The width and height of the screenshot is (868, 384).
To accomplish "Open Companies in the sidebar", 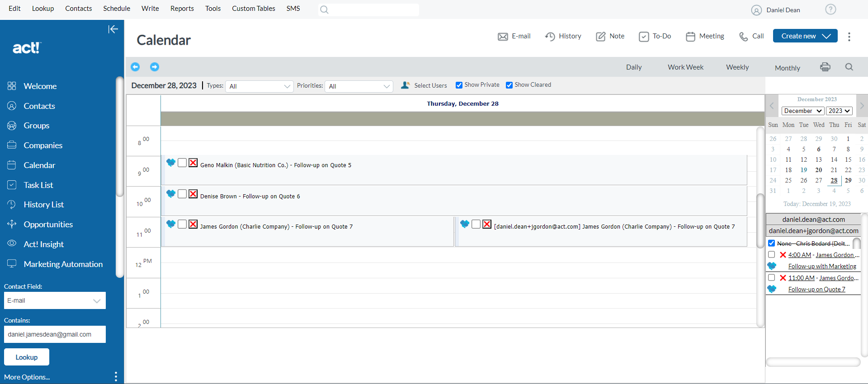I will (x=43, y=145).
